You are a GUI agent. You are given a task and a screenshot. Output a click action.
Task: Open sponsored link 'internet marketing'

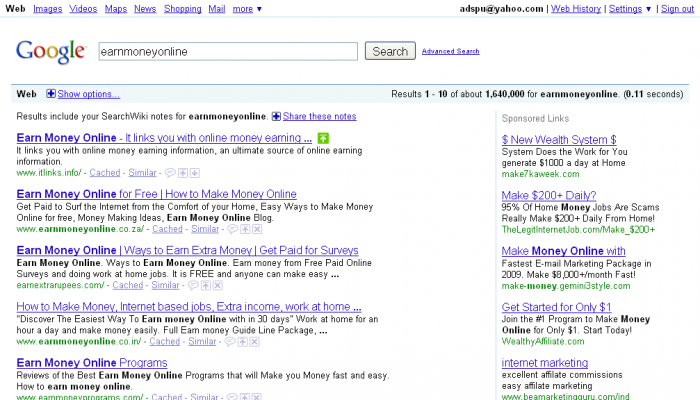(545, 363)
